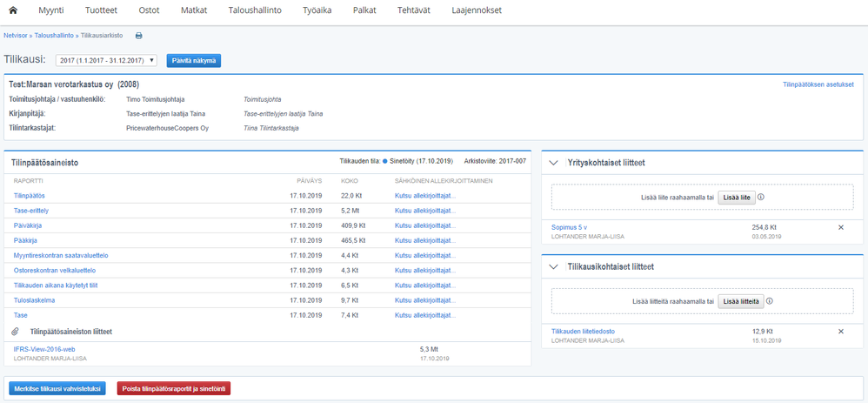
Task: Click info icon next to Lisää liitteitä
Action: [x=770, y=301]
